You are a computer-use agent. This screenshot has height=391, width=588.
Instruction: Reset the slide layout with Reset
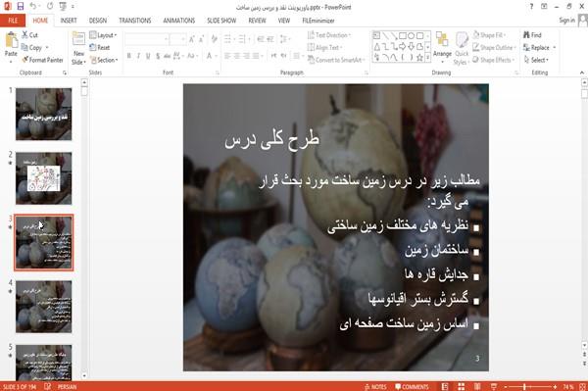tap(100, 48)
